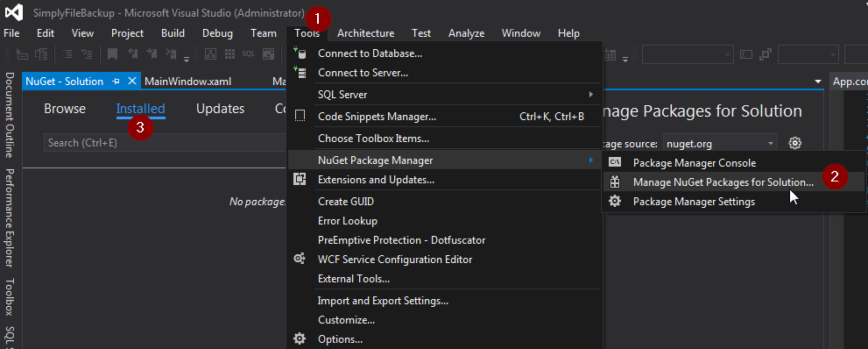Screen dimensions: 868x349
Task: Click the database icon beside Connect to Database
Action: click(x=300, y=53)
